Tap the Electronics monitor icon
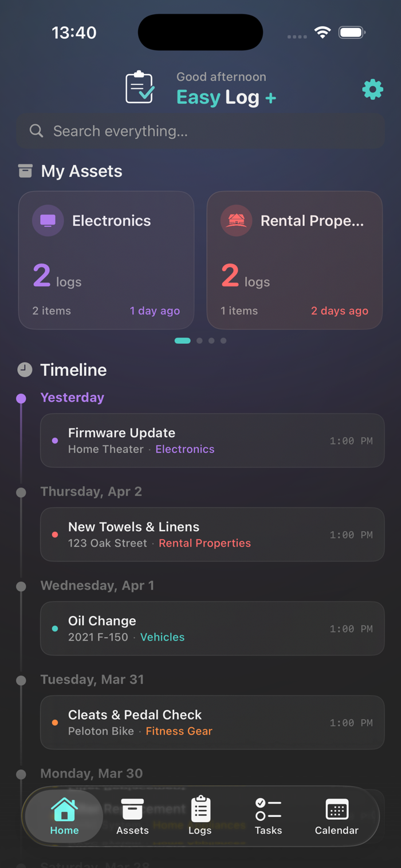Screen dimensions: 401x868 (x=48, y=221)
